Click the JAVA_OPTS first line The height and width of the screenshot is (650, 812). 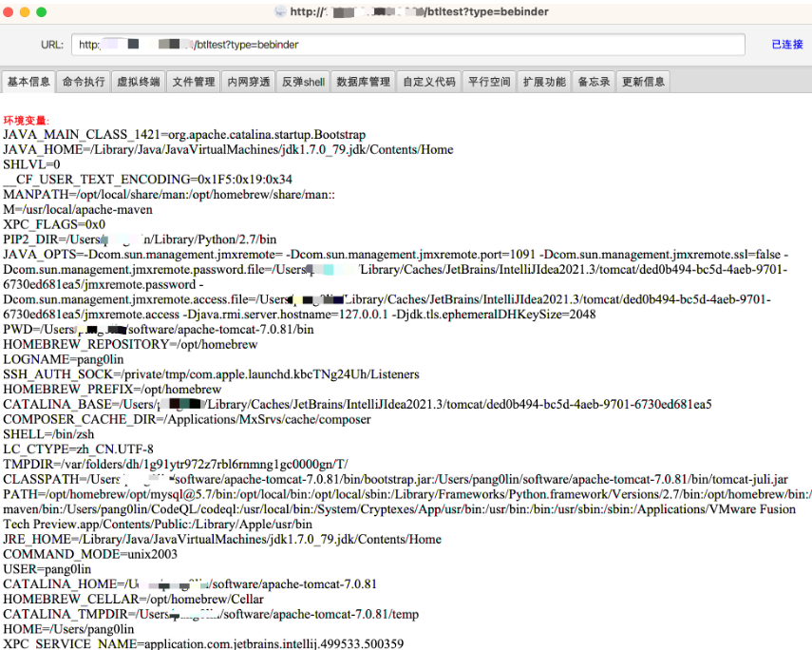(x=396, y=255)
